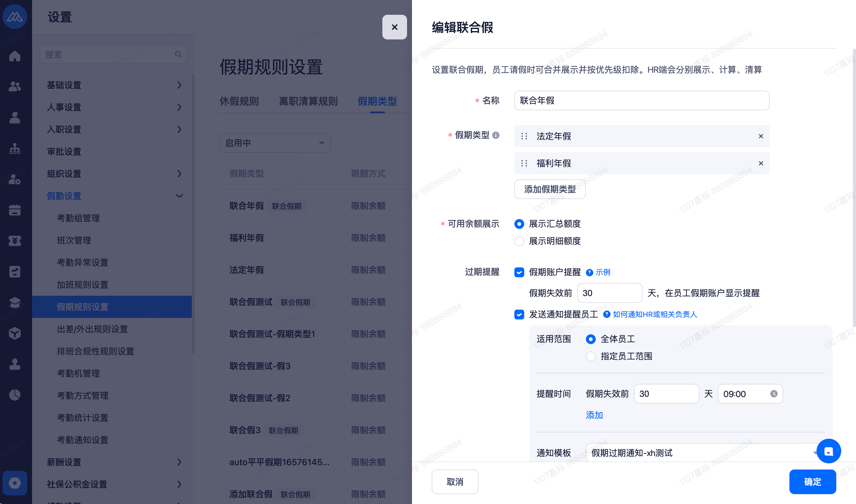This screenshot has width=856, height=504.
Task: Click the clock icon in 09:00 field
Action: point(773,394)
